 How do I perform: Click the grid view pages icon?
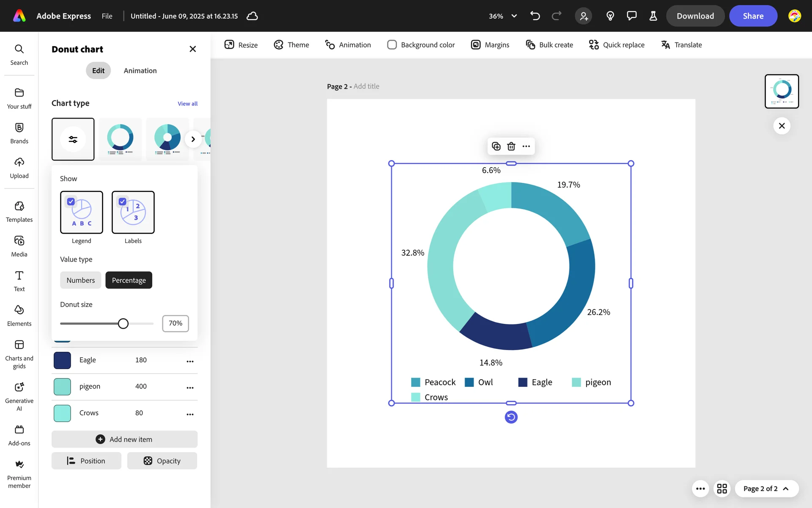tap(722, 489)
